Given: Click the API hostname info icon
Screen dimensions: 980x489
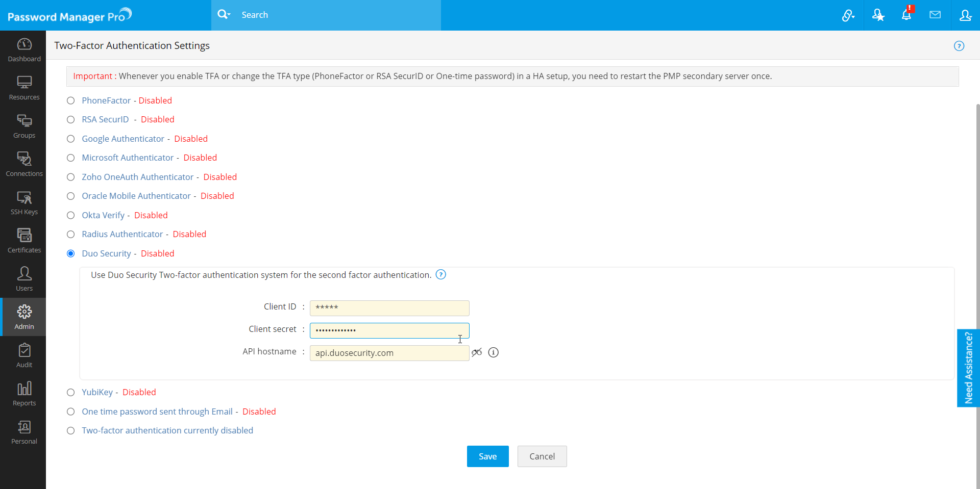Looking at the screenshot, I should [493, 352].
